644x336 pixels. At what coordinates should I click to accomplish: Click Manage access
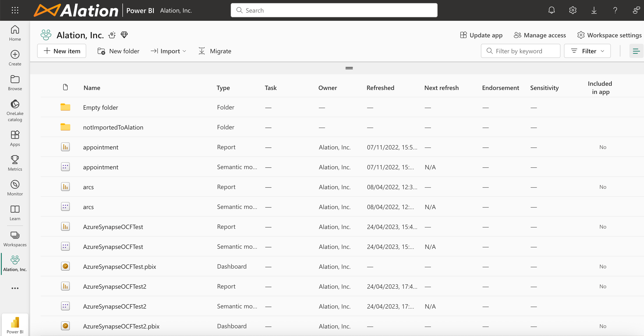click(540, 35)
